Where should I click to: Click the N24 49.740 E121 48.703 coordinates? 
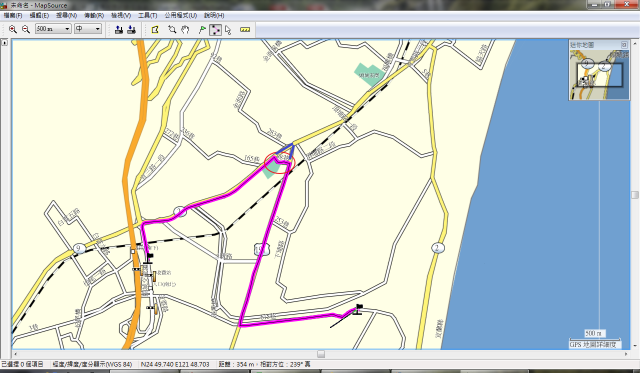pyautogui.click(x=175, y=364)
